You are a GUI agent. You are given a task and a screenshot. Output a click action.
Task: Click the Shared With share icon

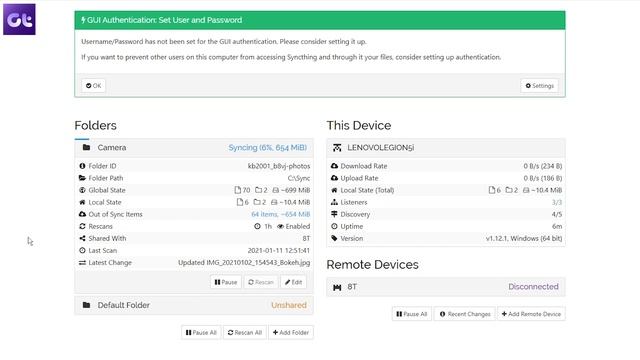(x=82, y=238)
